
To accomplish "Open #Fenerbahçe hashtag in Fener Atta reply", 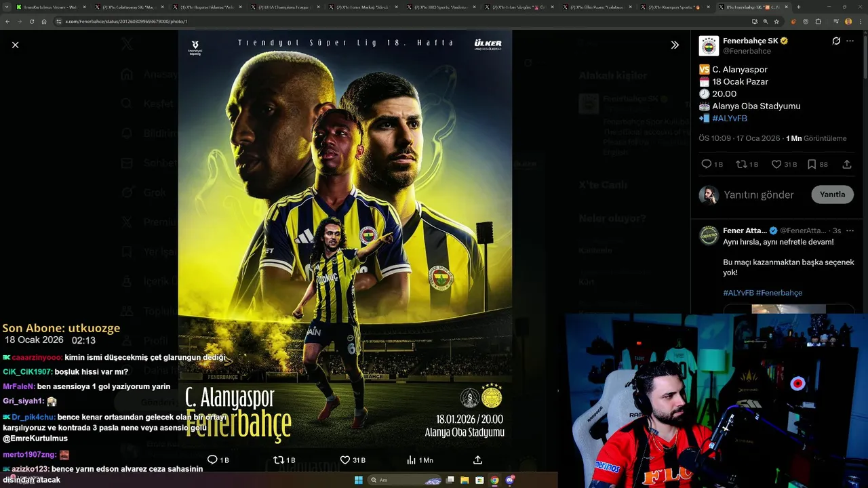I will tap(779, 293).
